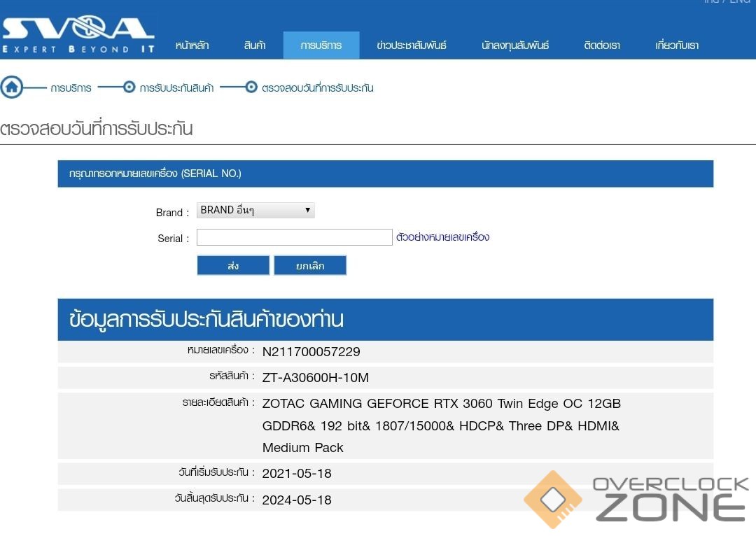Click warranty start date 2021-05-18
The width and height of the screenshot is (756, 536).
pos(297,473)
